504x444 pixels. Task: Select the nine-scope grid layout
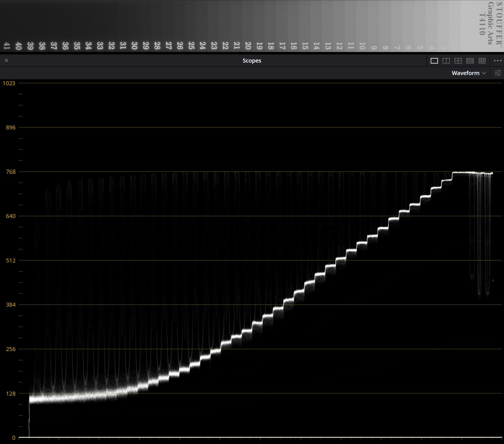(482, 61)
